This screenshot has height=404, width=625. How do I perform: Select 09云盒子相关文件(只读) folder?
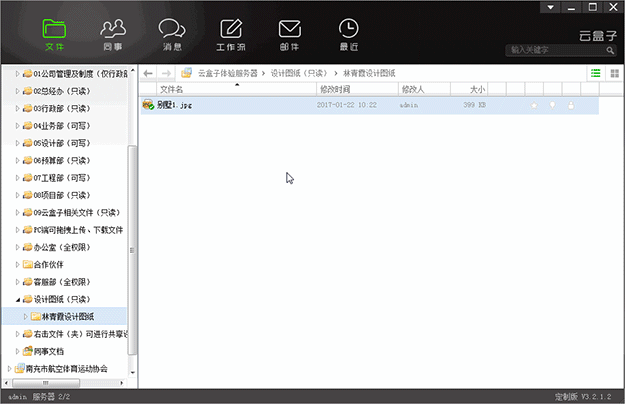77,213
